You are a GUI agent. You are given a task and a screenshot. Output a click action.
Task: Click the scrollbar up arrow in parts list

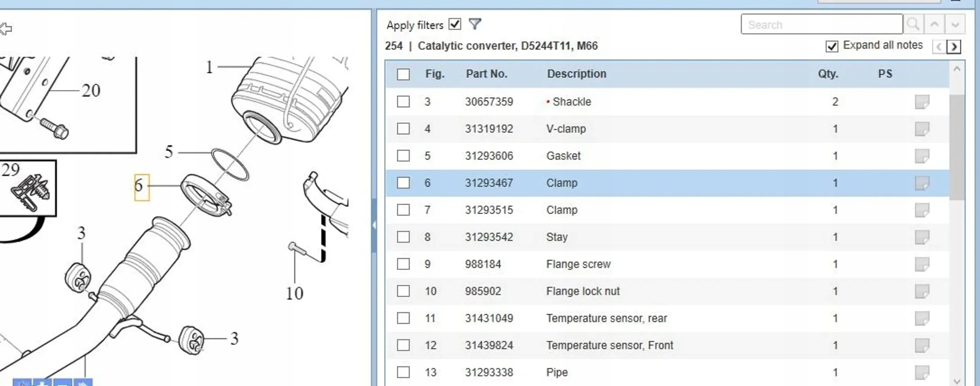[x=957, y=69]
